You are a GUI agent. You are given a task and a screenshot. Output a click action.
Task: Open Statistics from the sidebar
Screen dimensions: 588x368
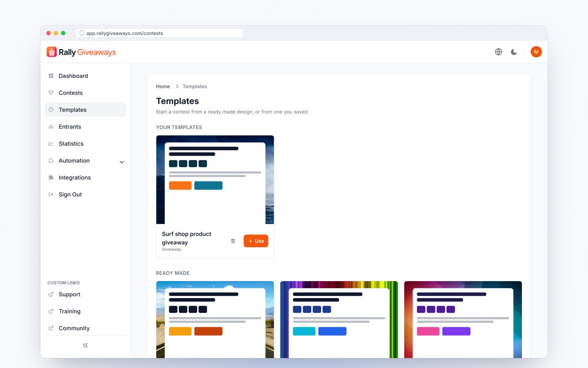pyautogui.click(x=85, y=144)
